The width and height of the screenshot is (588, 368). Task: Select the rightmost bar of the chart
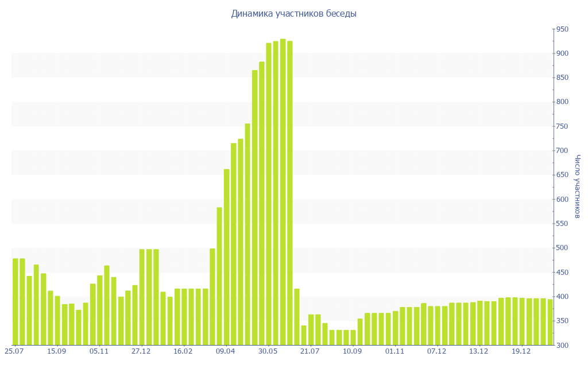pos(550,322)
